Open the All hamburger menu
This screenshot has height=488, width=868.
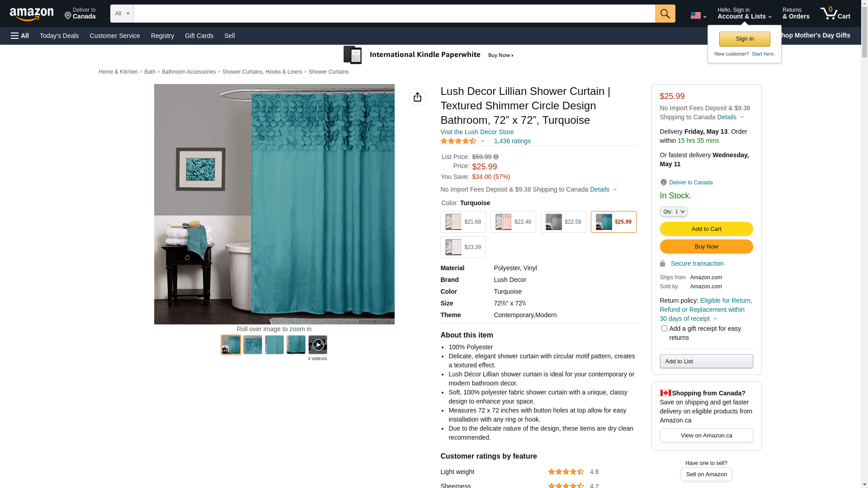(x=20, y=36)
